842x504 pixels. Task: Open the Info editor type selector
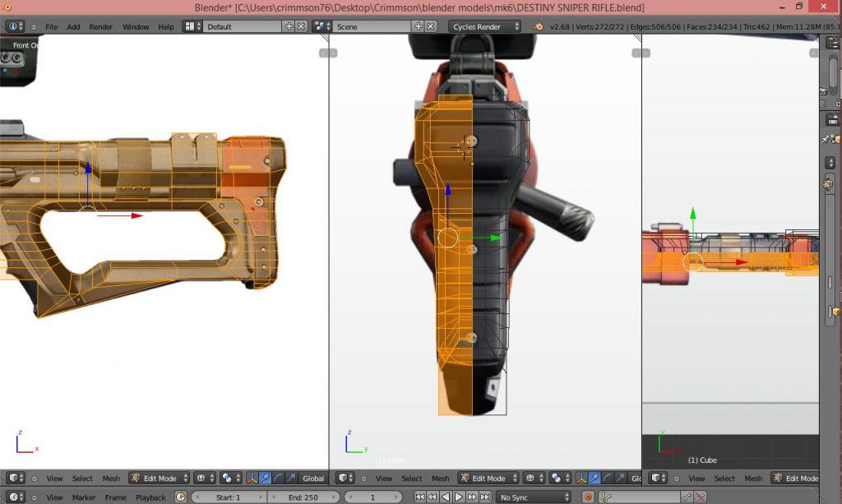pos(15,26)
